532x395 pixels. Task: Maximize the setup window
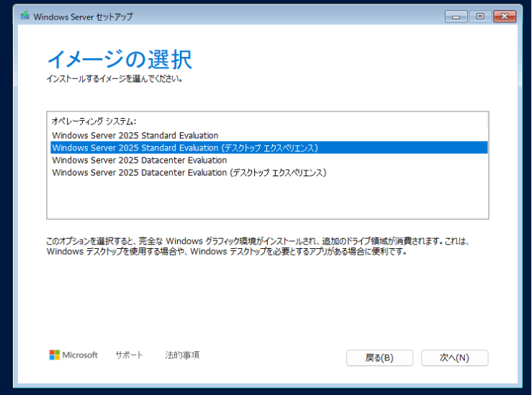pos(479,16)
